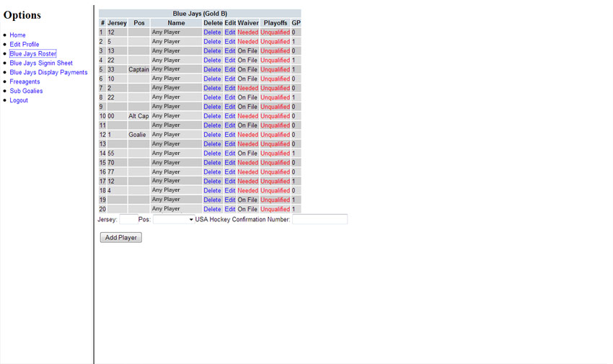Click the Jersey input field

(128, 220)
